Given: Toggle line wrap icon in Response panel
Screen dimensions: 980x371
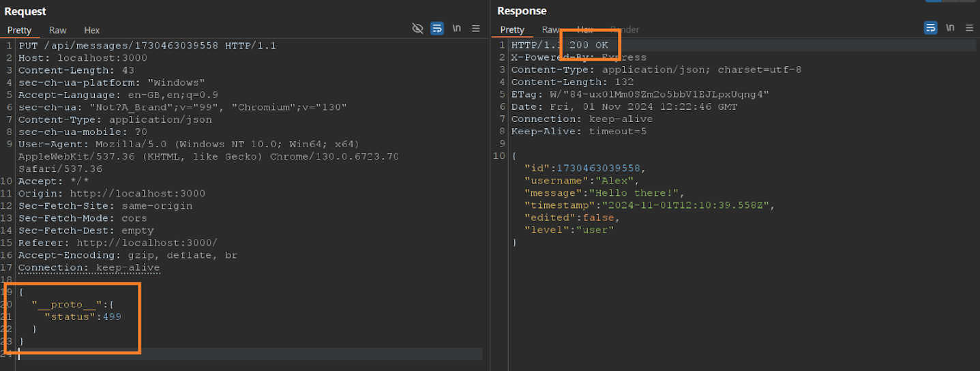Looking at the screenshot, I should tap(930, 28).
